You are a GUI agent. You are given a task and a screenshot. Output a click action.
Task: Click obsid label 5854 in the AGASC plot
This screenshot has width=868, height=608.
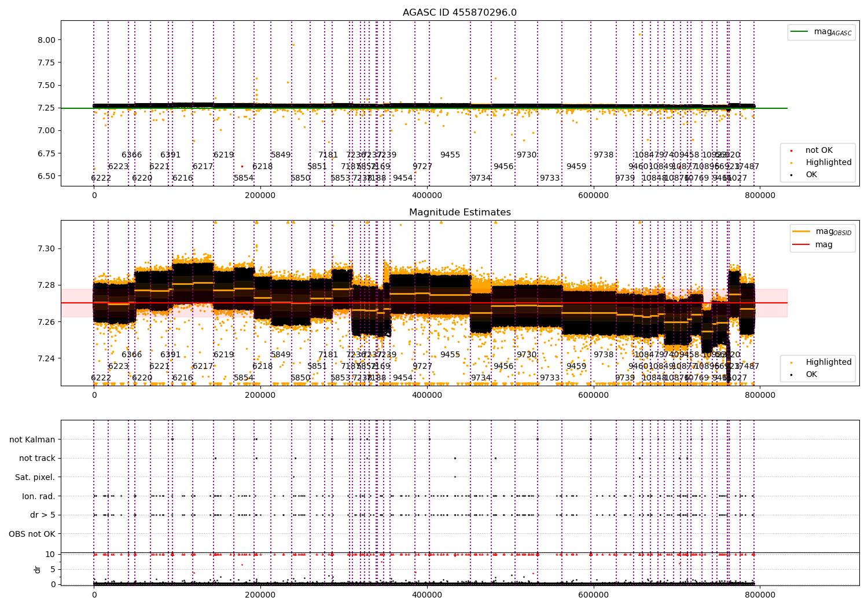(244, 178)
